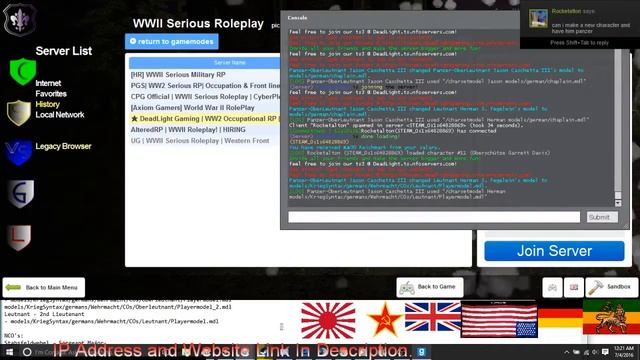Go Back to Main Menu
This screenshot has height=360, width=640.
point(44,288)
